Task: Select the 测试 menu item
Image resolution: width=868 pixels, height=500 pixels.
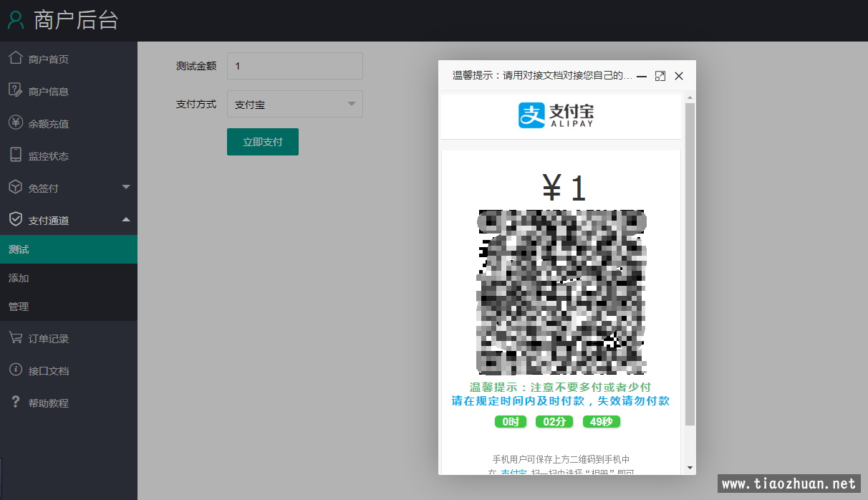Action: point(69,249)
